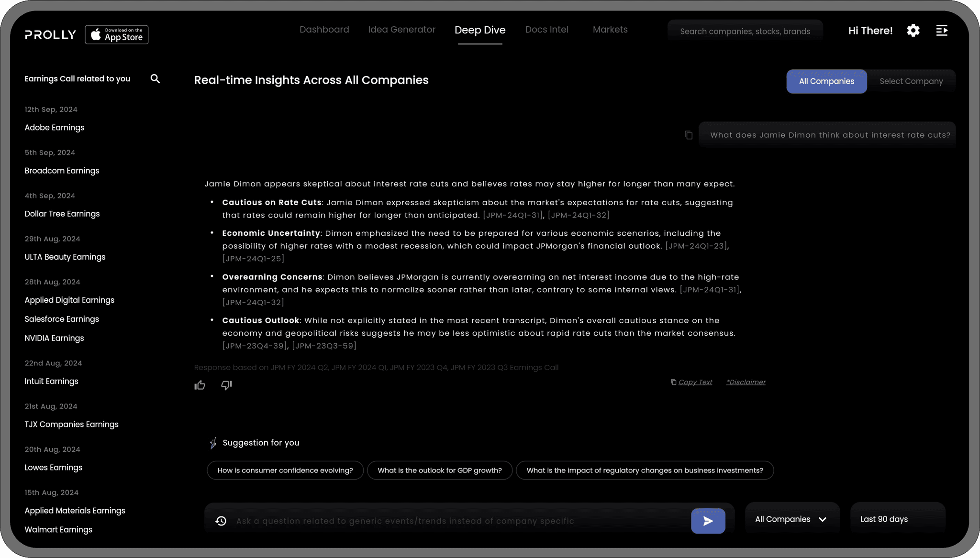Click the sidebar search magnifier icon
980x558 pixels.
[x=155, y=79]
